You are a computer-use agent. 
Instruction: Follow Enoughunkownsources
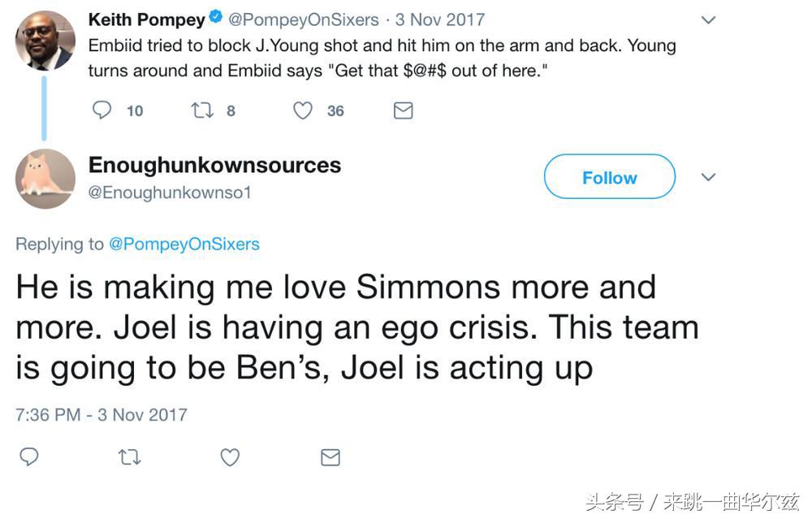click(x=609, y=177)
